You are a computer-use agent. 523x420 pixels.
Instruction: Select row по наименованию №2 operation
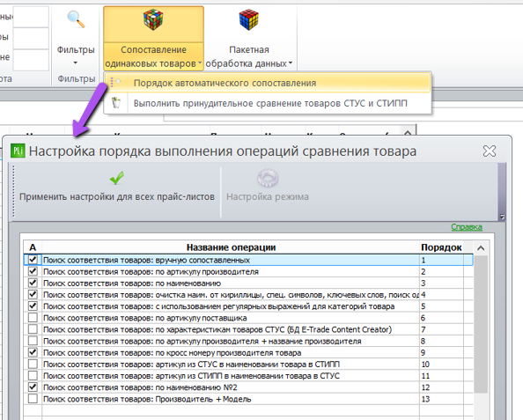click(248, 387)
